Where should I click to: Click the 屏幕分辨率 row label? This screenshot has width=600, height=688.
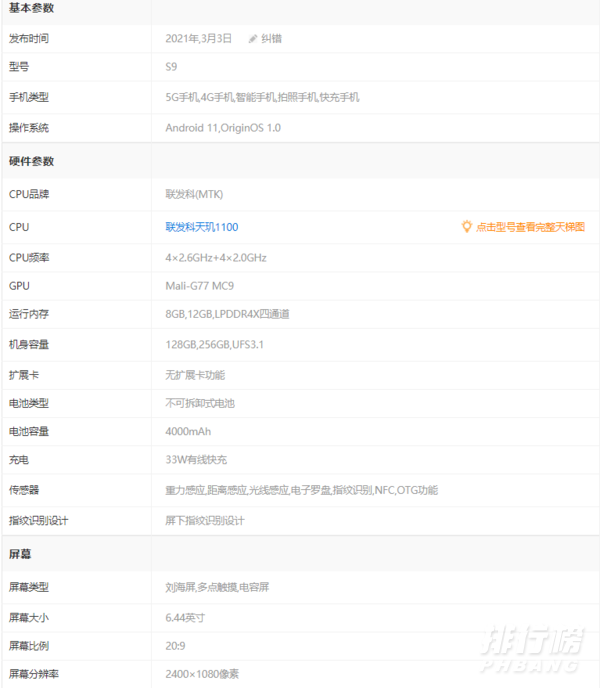click(34, 674)
